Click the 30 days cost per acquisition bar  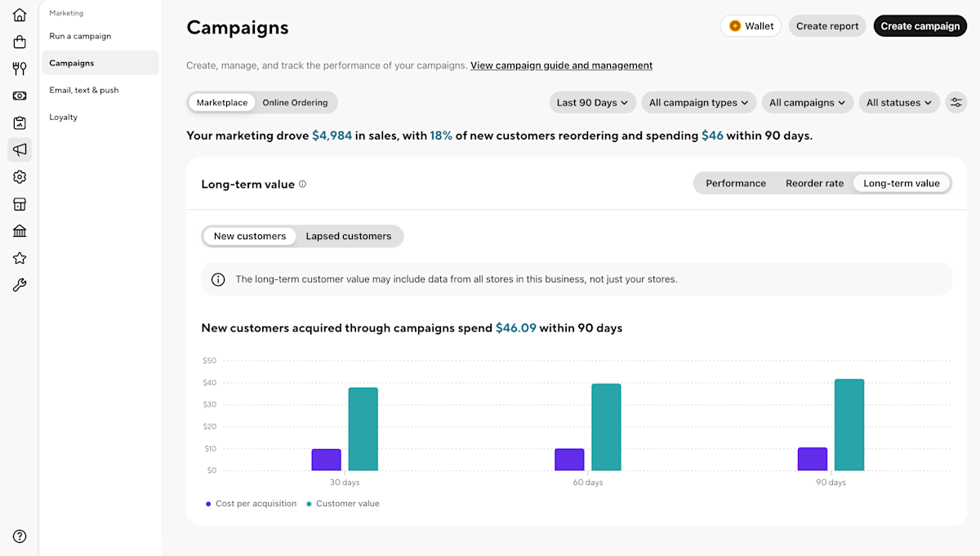(x=326, y=460)
